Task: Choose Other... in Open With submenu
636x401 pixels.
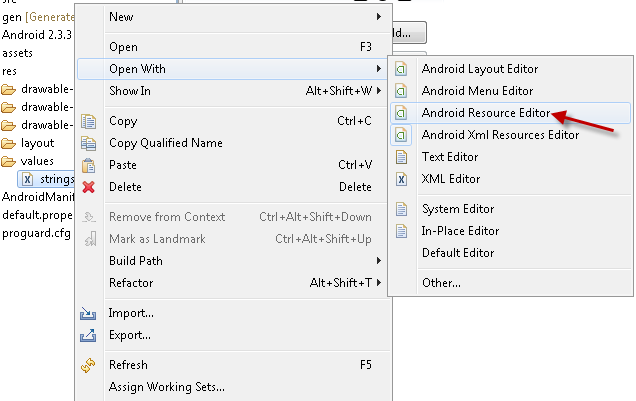Action: [x=441, y=283]
